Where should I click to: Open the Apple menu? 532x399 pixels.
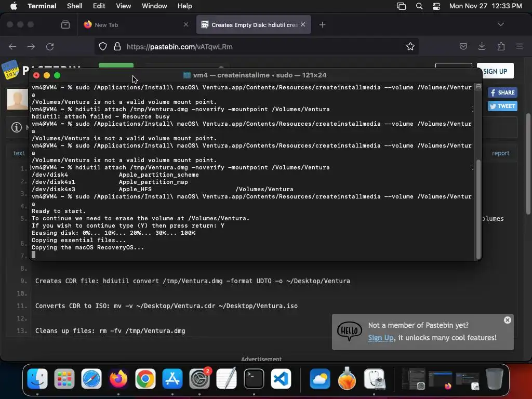pyautogui.click(x=14, y=6)
